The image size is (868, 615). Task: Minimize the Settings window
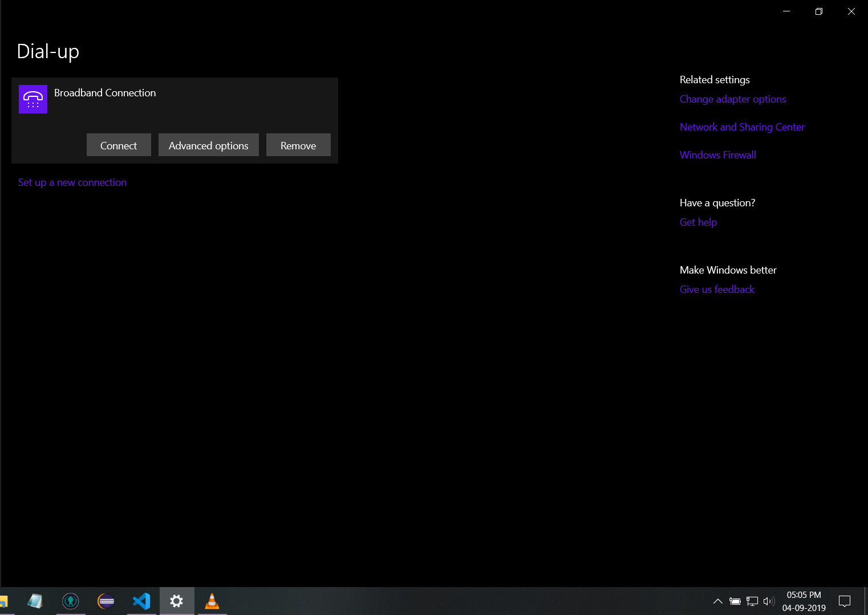[786, 11]
